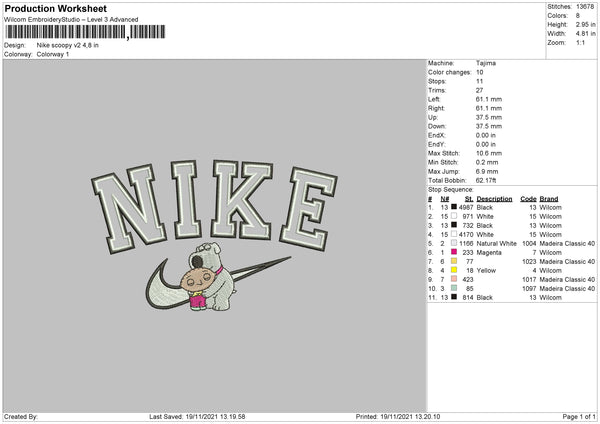Click Wilcom brand in the Magenta row

pos(551,253)
